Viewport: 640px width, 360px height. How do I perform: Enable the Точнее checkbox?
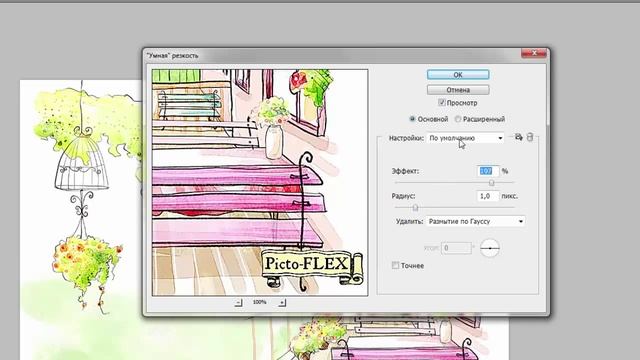point(395,266)
